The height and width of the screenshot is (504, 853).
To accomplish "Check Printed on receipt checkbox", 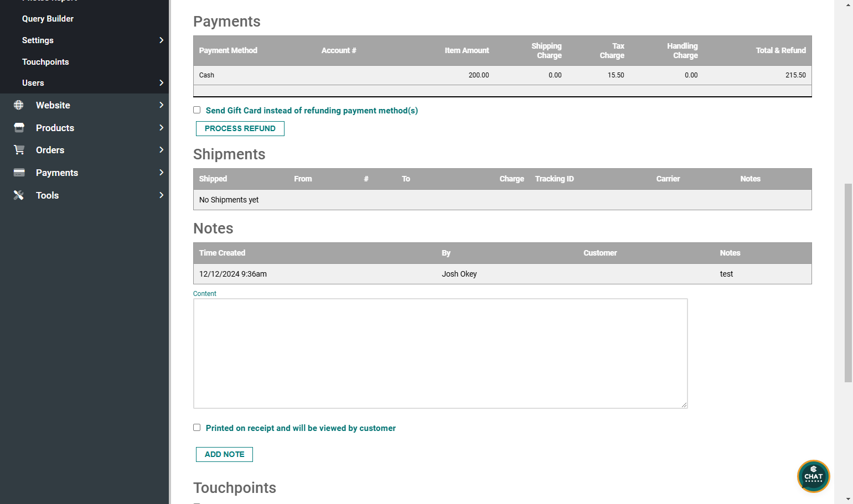I will pyautogui.click(x=197, y=428).
